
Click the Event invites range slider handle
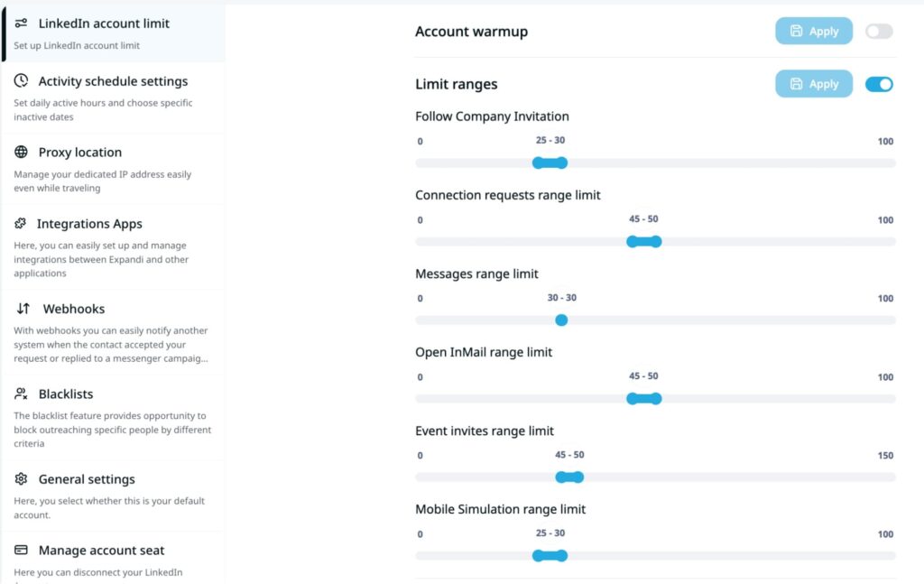pyautogui.click(x=561, y=477)
